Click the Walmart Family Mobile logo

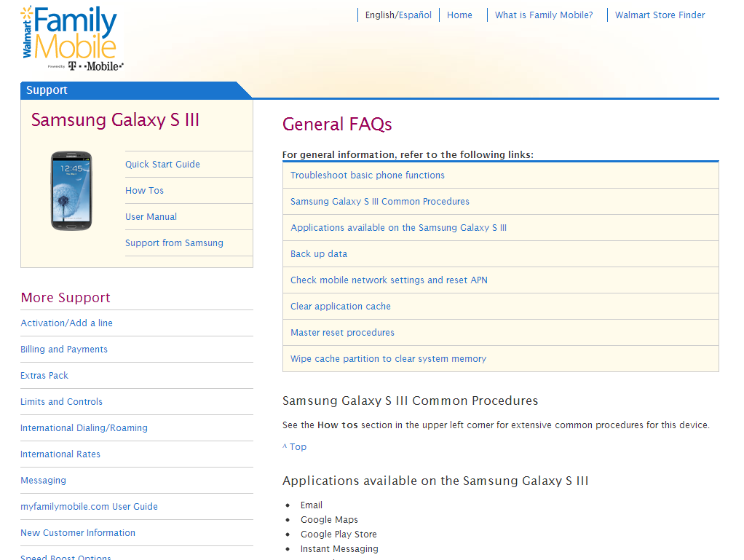coord(71,38)
